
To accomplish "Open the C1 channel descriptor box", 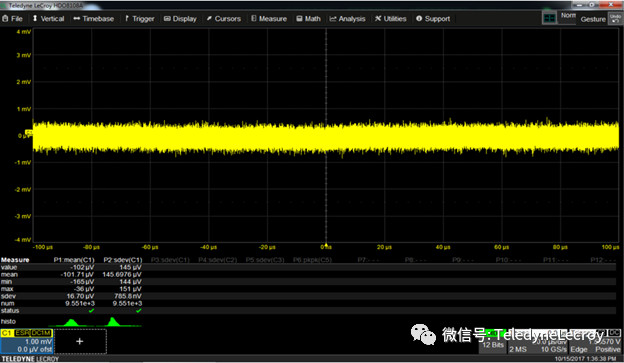I will click(x=27, y=341).
